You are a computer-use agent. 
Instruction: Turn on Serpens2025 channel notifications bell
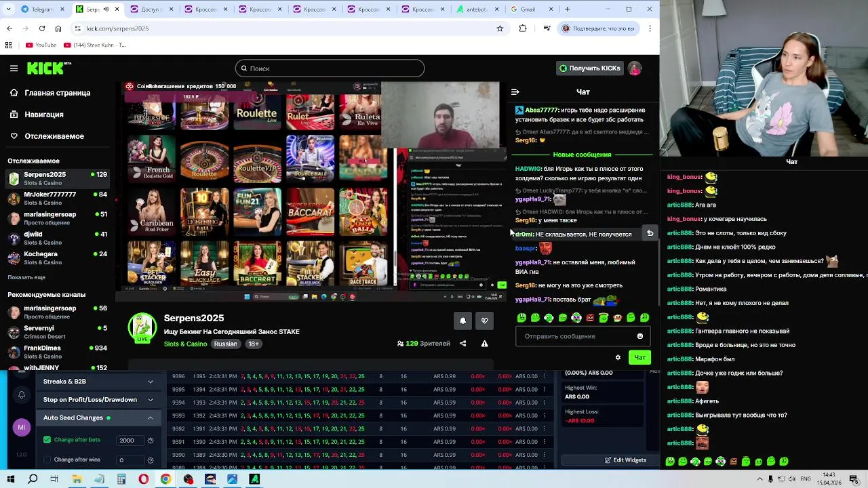coord(463,321)
